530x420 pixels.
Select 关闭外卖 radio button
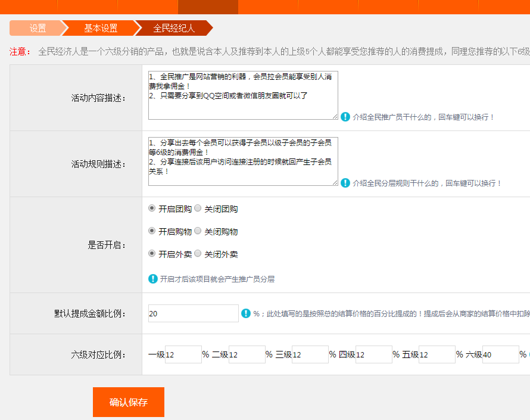click(x=198, y=253)
